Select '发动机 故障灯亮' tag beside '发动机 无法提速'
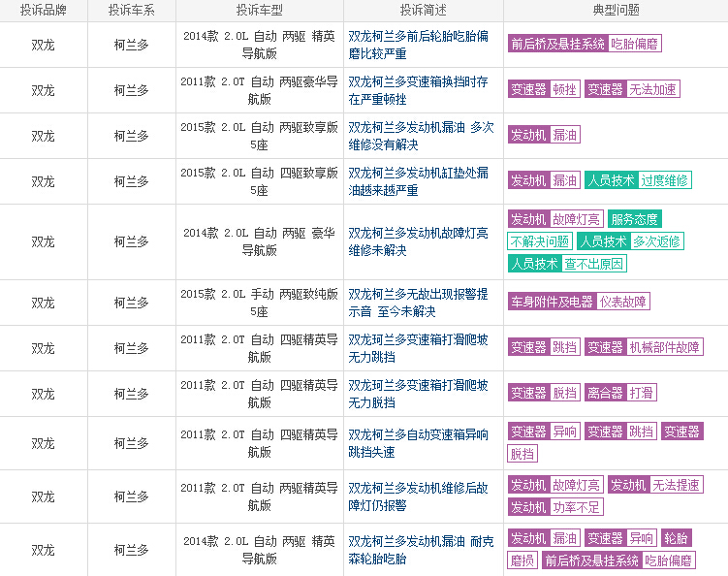 click(555, 485)
